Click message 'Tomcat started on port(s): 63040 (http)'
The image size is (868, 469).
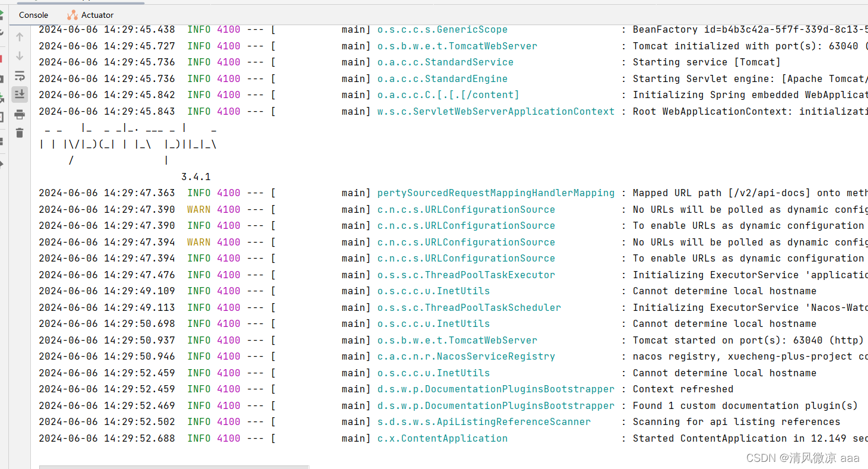pyautogui.click(x=749, y=340)
